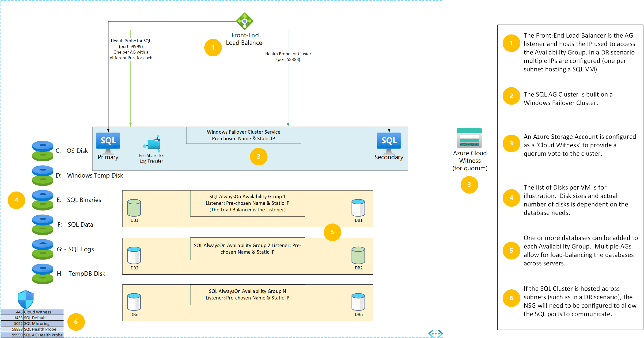Viewport: 644px width, 338px height.
Task: Click the yellow number 5 marker in diagram
Action: click(x=332, y=232)
